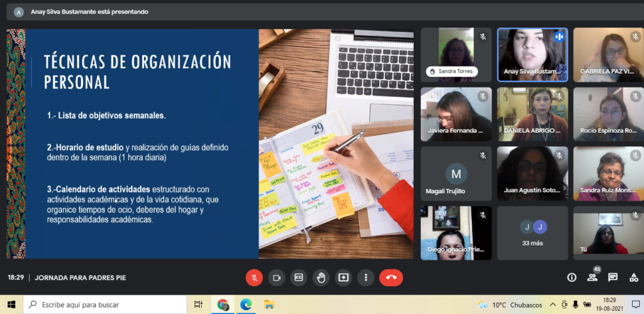The width and height of the screenshot is (644, 314).
Task: Select your own 'Tú' video tile
Action: [609, 233]
